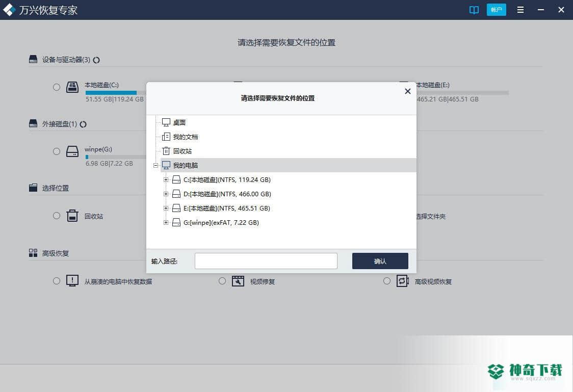Click the D: drive icon in tree
Screen dimensions: 573x392
click(x=176, y=194)
